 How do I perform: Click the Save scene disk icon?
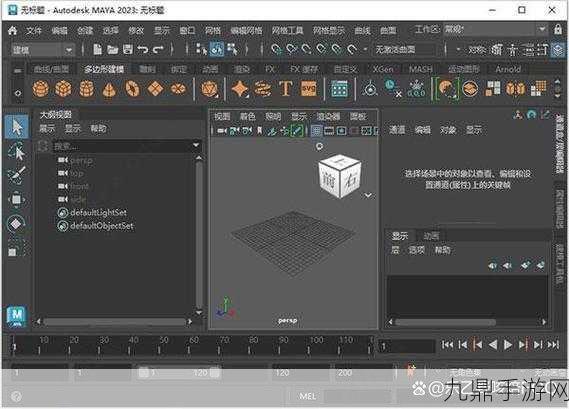[x=128, y=49]
